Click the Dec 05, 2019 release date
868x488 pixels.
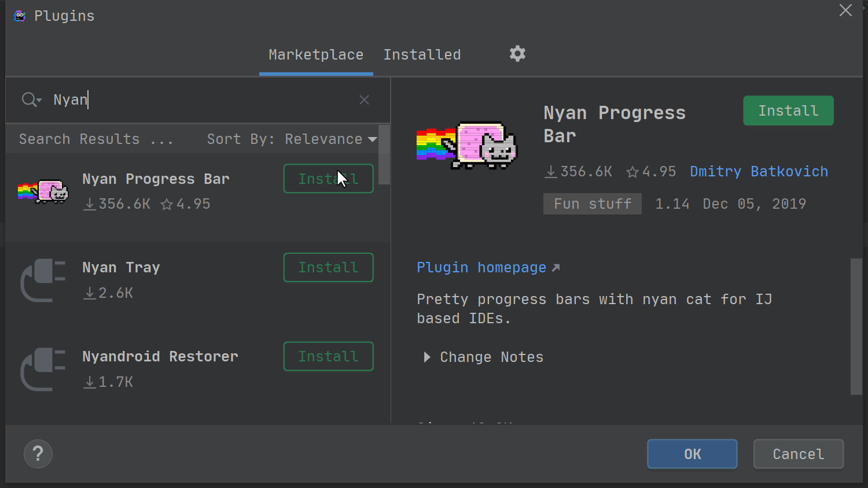click(755, 204)
